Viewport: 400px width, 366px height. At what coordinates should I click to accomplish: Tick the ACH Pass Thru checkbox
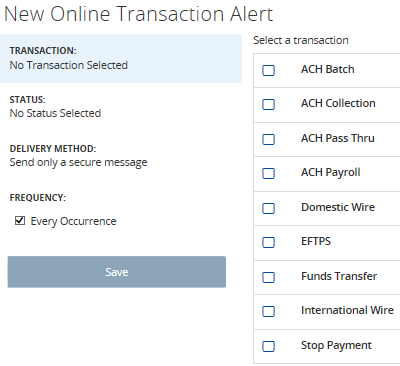268,139
